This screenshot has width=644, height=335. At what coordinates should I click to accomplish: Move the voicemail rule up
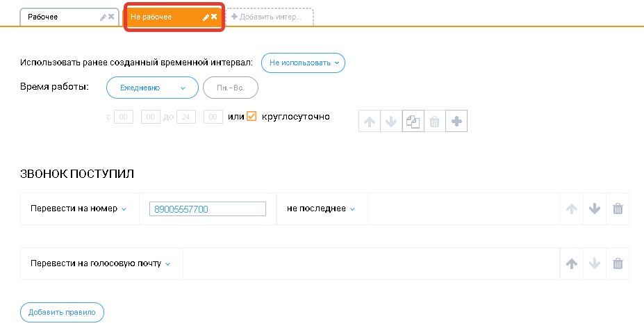tap(571, 263)
